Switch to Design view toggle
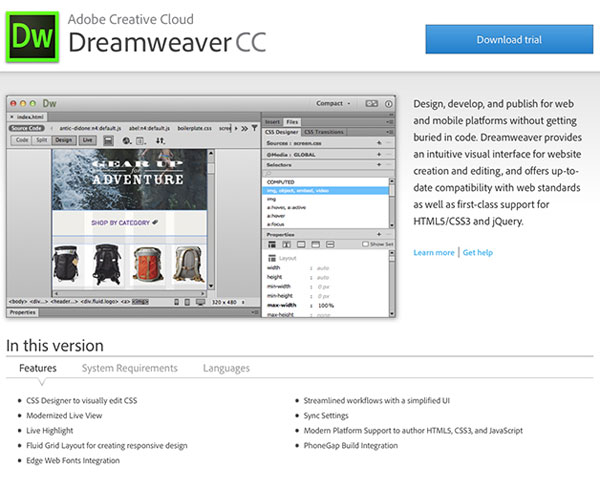 point(63,141)
